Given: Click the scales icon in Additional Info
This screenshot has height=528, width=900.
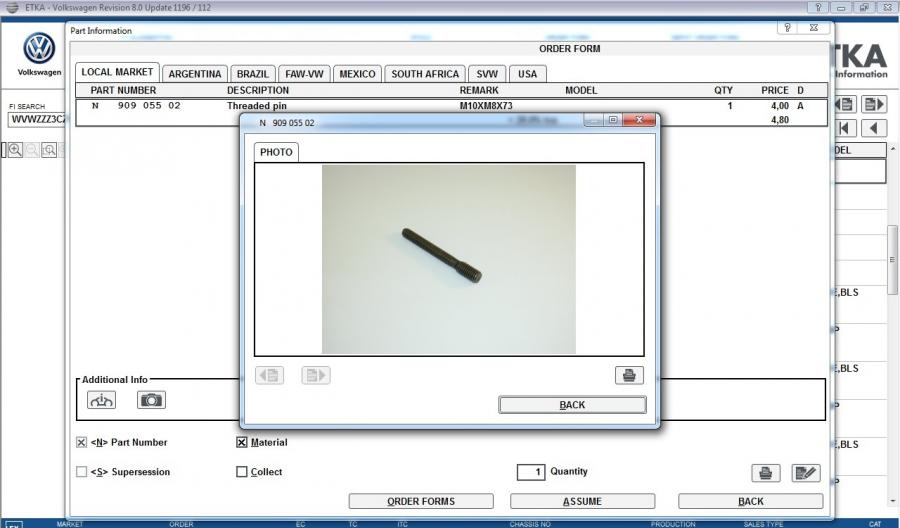Looking at the screenshot, I should coord(102,400).
